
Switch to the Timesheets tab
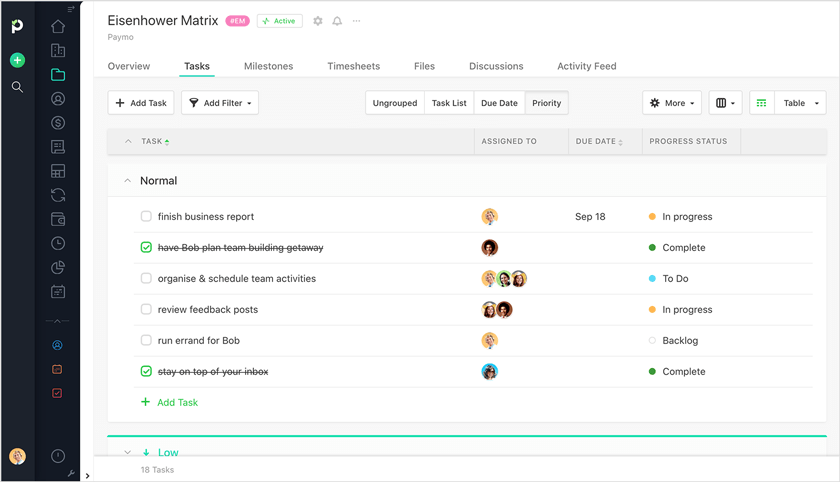(x=354, y=66)
